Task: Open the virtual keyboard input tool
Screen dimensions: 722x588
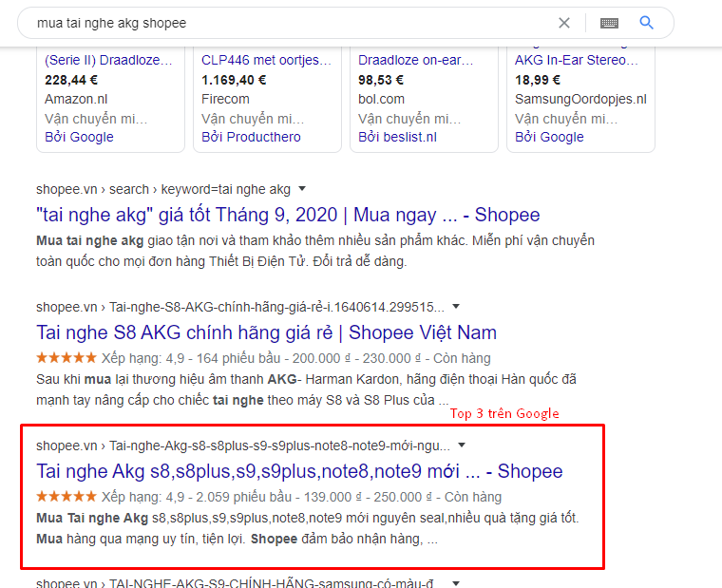Action: [609, 23]
